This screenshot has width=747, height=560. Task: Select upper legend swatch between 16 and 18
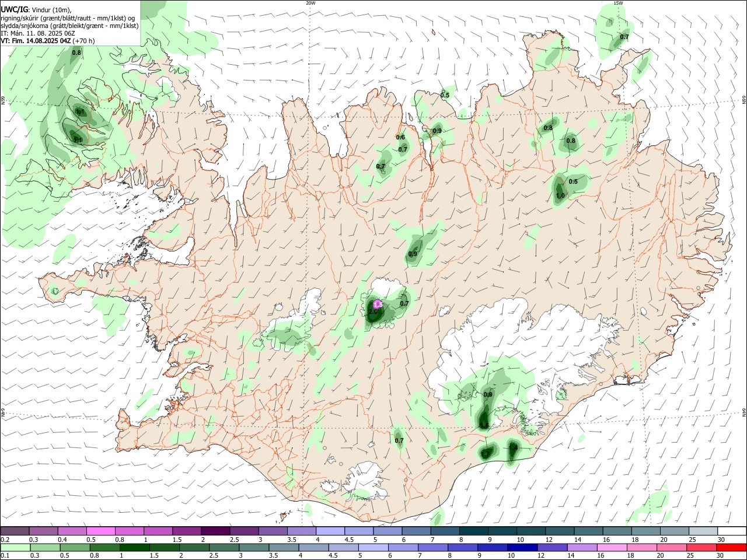pyautogui.click(x=616, y=531)
